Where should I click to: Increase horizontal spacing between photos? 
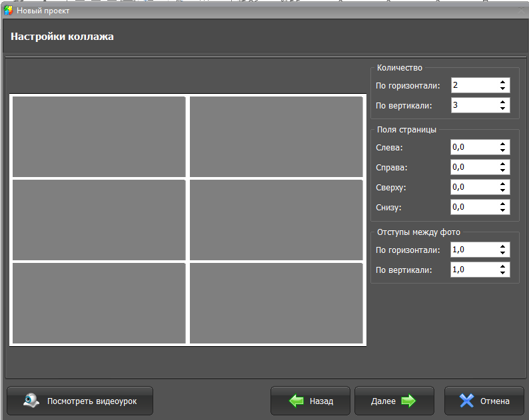502,246
